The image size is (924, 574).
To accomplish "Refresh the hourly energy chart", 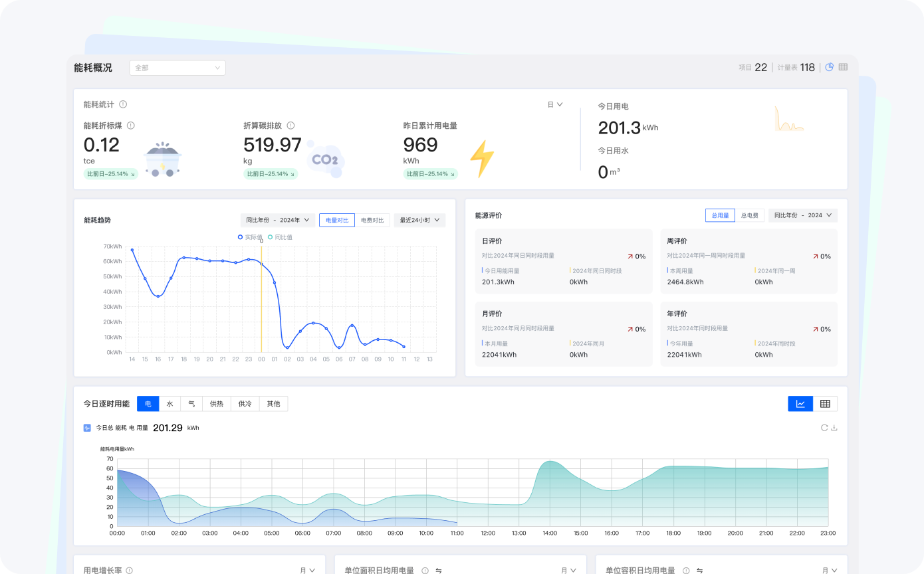I will click(x=824, y=428).
